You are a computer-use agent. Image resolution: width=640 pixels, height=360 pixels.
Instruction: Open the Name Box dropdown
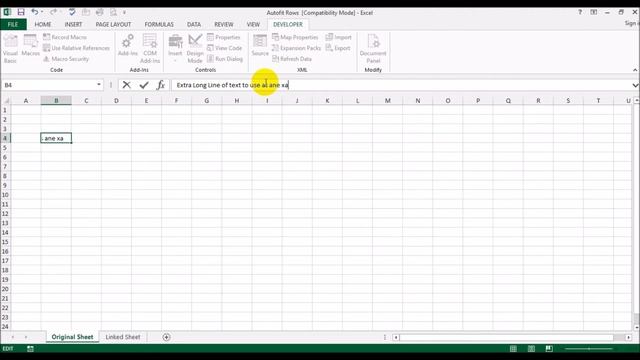click(99, 85)
